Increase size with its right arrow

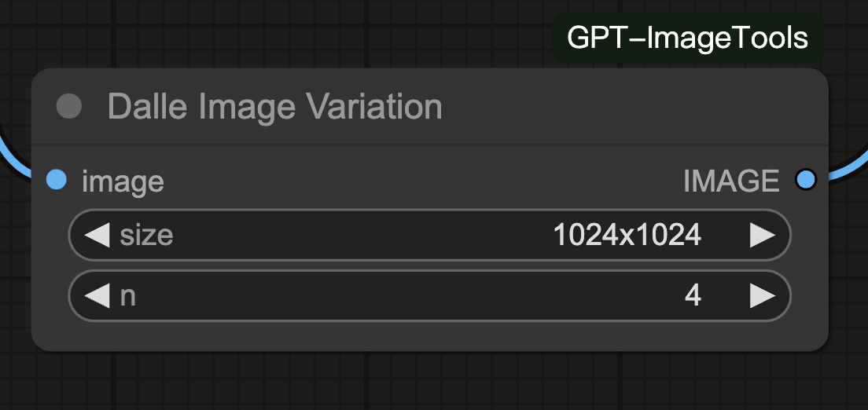763,236
